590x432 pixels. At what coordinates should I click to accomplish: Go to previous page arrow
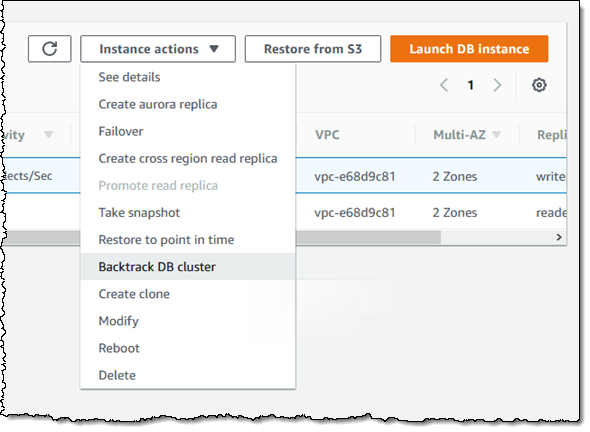click(x=444, y=85)
